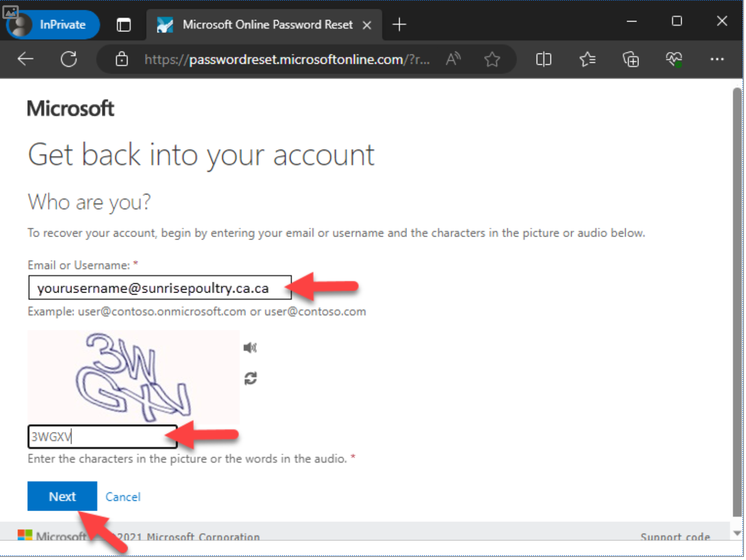Close the Microsoft Online Password Reset tab
The image size is (746, 560).
pyautogui.click(x=367, y=25)
